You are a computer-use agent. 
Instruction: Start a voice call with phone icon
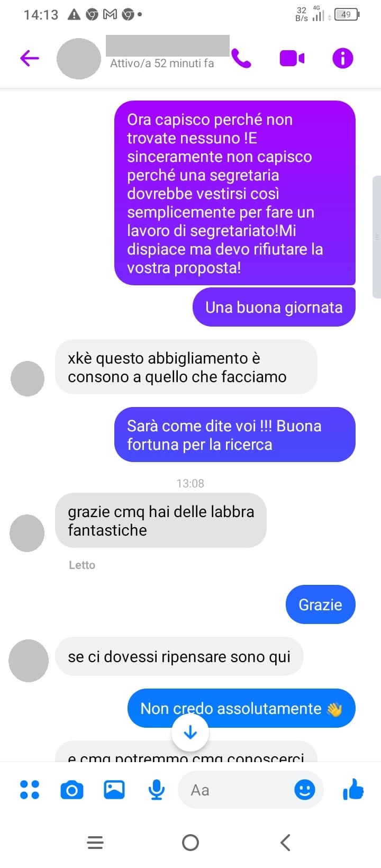[x=241, y=58]
